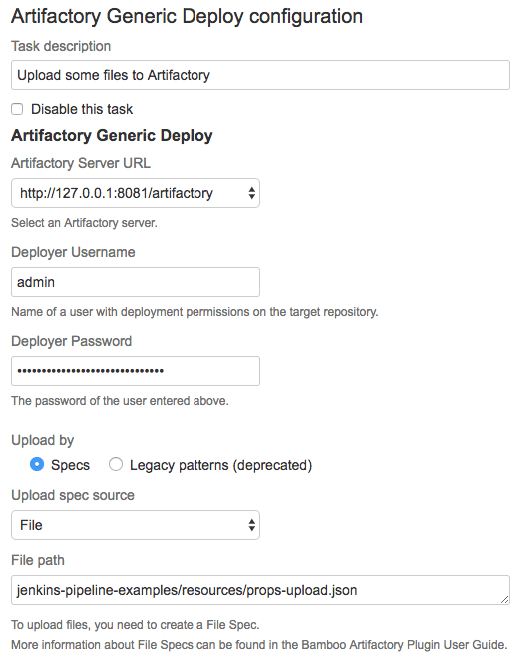Click the Task description input field

[260, 75]
